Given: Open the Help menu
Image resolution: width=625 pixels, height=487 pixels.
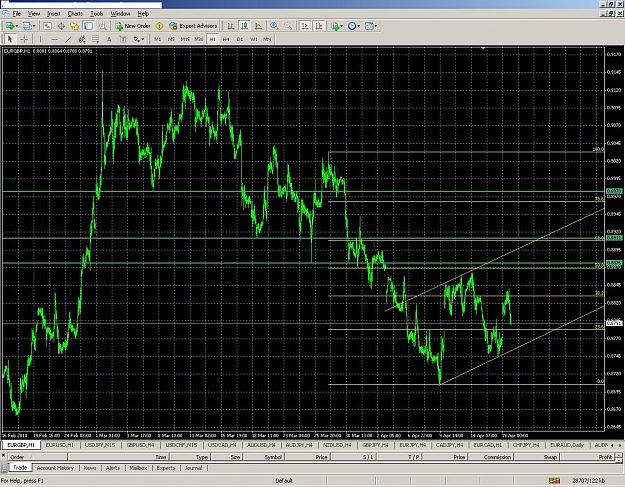Looking at the screenshot, I should click(143, 14).
